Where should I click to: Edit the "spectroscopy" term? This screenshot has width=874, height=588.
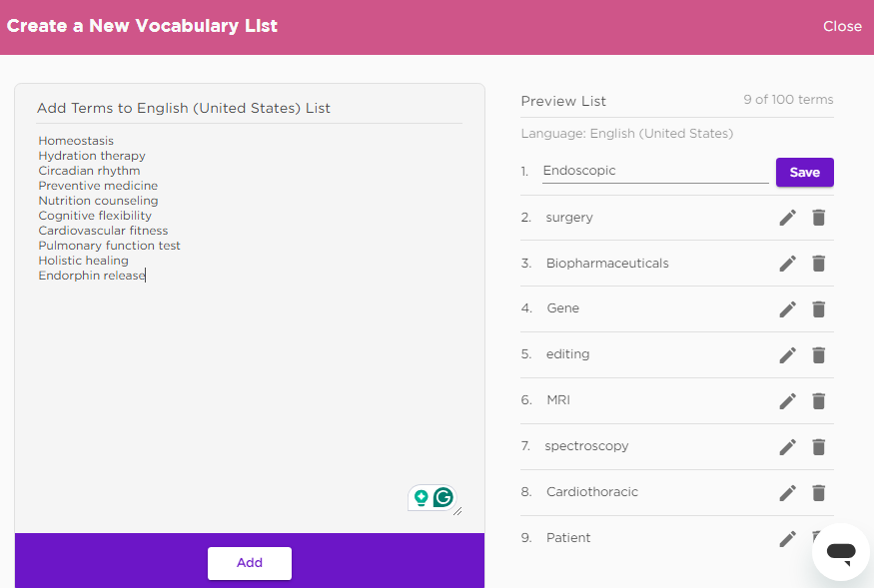[x=788, y=447]
